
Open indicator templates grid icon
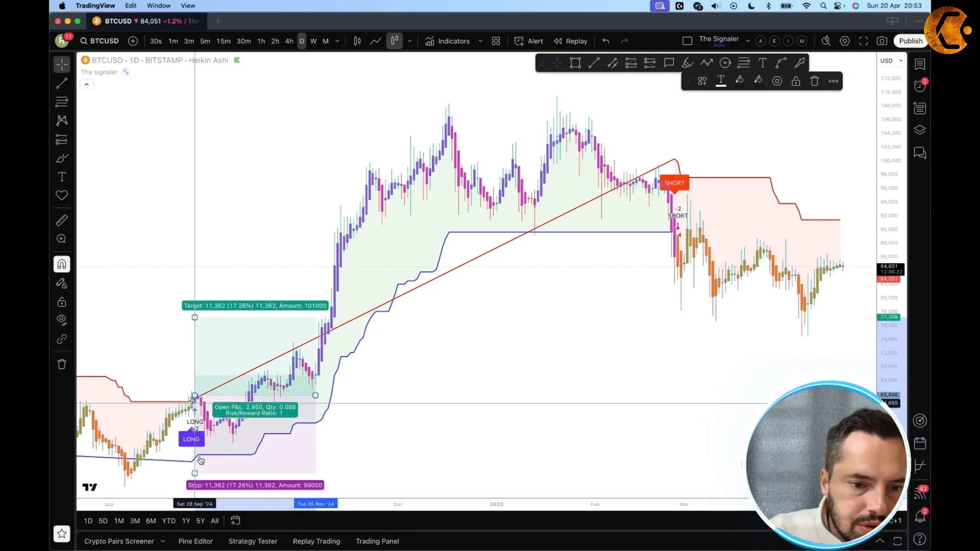(x=496, y=41)
